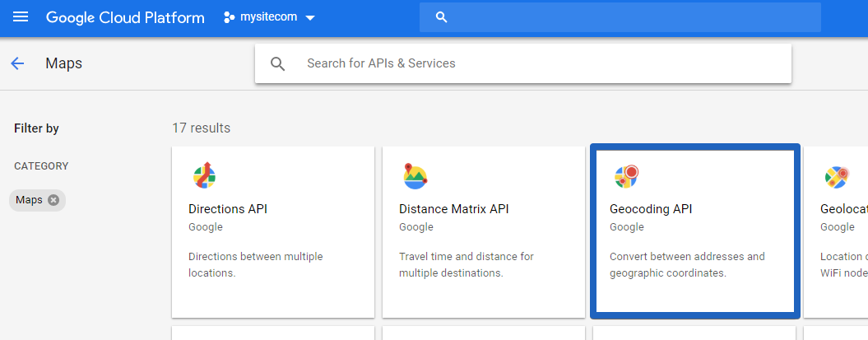Click the mysitecom project dots icon
Viewport: 868px width, 340px height.
point(230,17)
